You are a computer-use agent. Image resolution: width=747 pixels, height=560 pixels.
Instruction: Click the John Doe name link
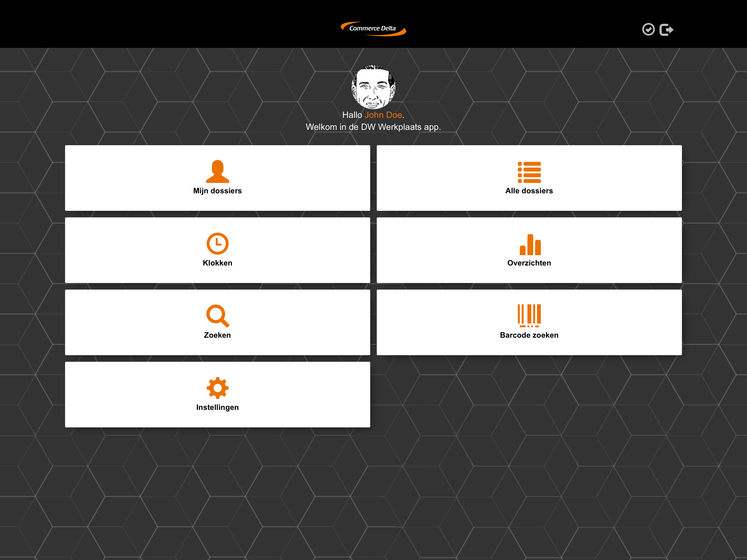pos(383,115)
